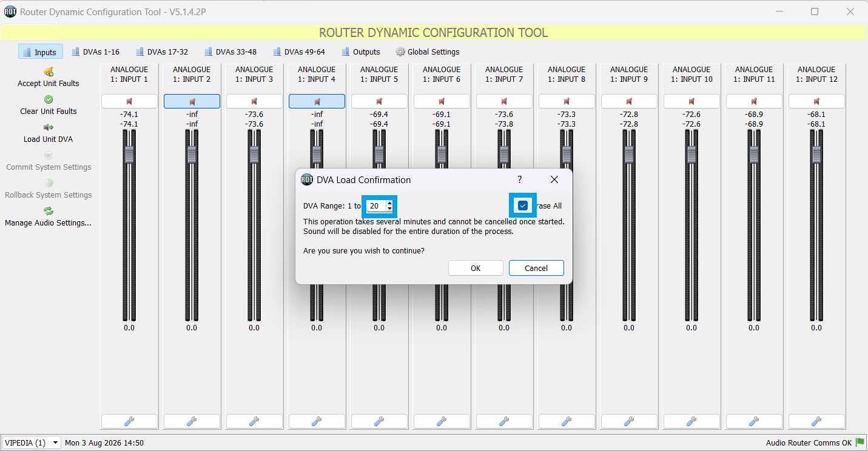Open settings wrench for Input 5
The width and height of the screenshot is (868, 451).
pos(379,421)
